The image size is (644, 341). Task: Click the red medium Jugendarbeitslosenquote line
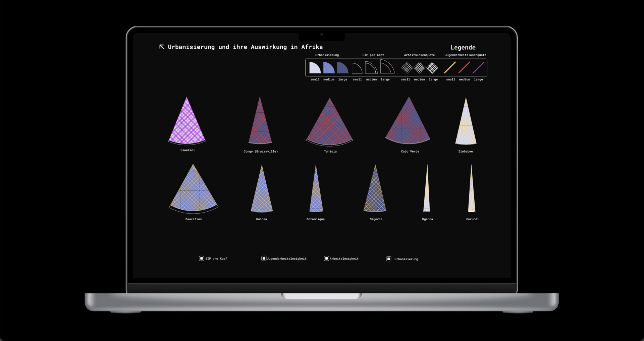pyautogui.click(x=464, y=67)
